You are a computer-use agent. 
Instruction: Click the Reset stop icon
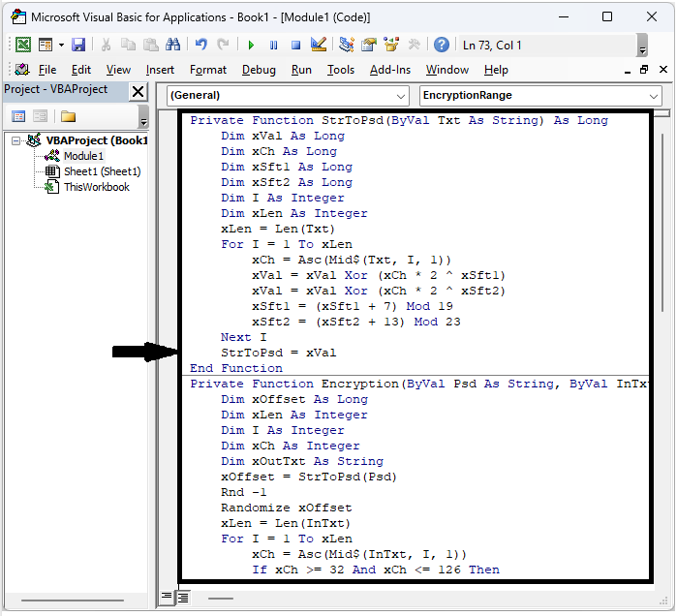(x=295, y=45)
